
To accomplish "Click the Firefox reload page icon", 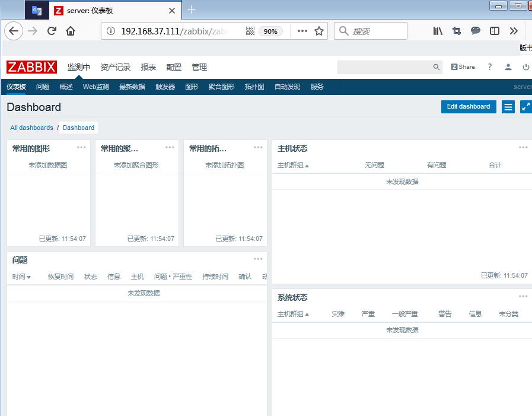I will tap(52, 31).
